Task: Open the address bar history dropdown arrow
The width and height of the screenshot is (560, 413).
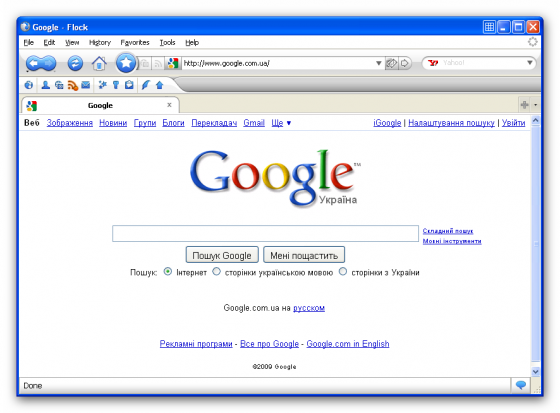Action: pos(379,63)
